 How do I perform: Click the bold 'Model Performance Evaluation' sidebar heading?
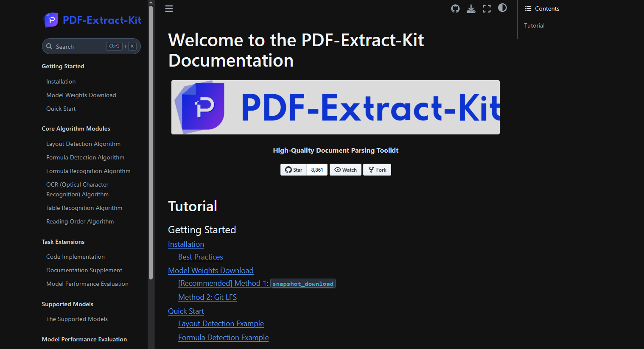[x=84, y=339]
